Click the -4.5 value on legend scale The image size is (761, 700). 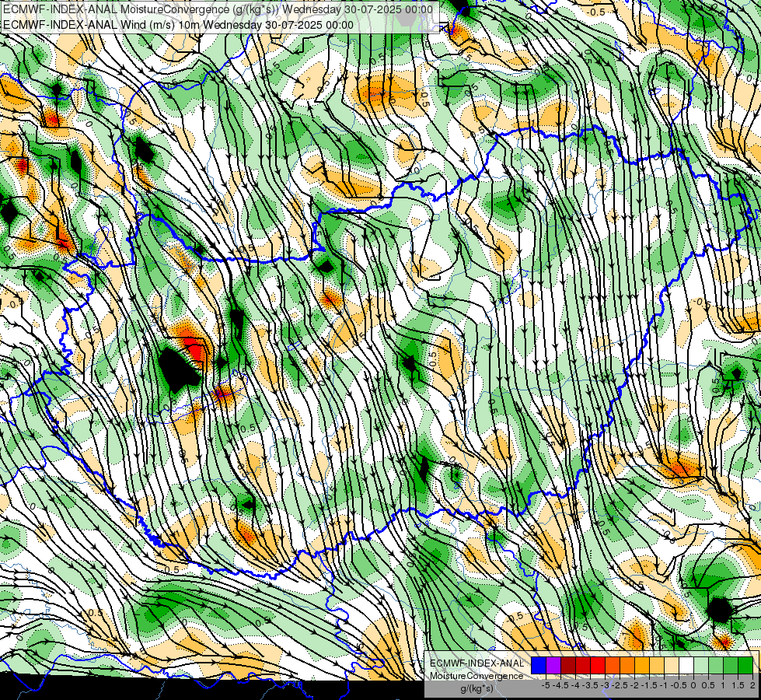pos(560,685)
